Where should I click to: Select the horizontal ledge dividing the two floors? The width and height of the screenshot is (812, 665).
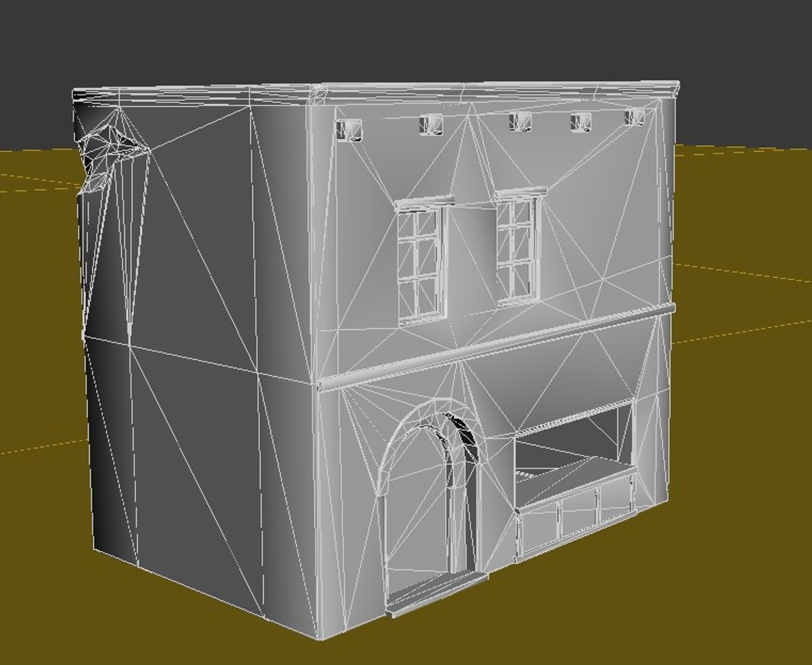[496, 347]
